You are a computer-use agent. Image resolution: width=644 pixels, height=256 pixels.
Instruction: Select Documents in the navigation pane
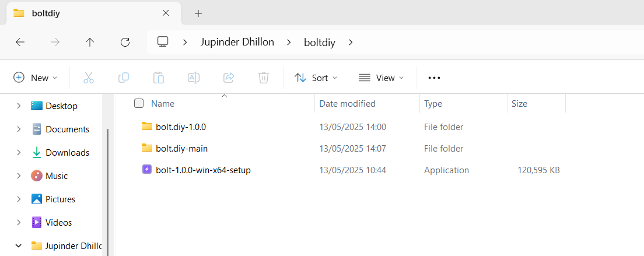point(67,129)
